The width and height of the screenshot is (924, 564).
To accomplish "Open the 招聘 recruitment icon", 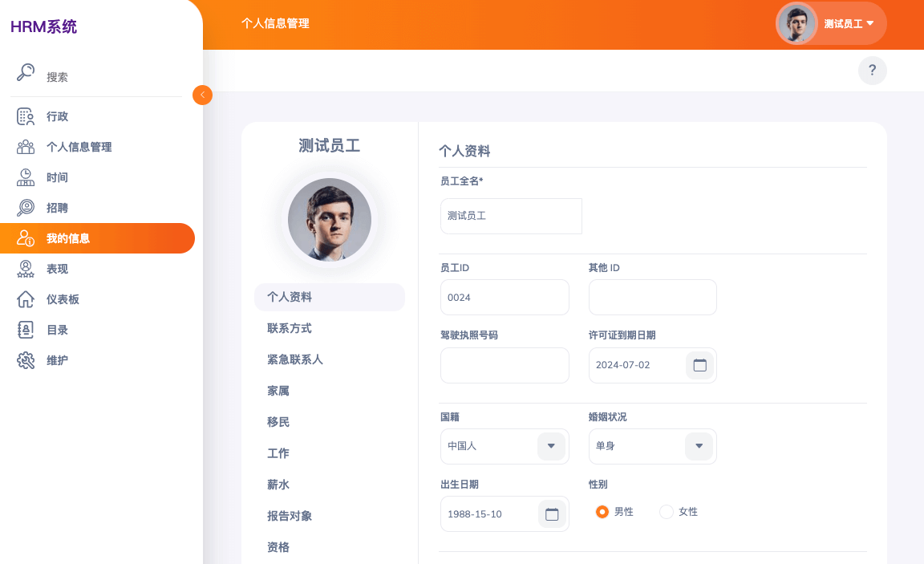I will tap(26, 208).
